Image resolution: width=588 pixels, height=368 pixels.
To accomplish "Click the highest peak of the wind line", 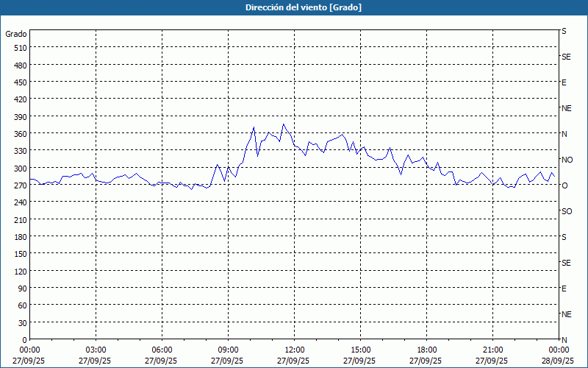I will point(284,124).
